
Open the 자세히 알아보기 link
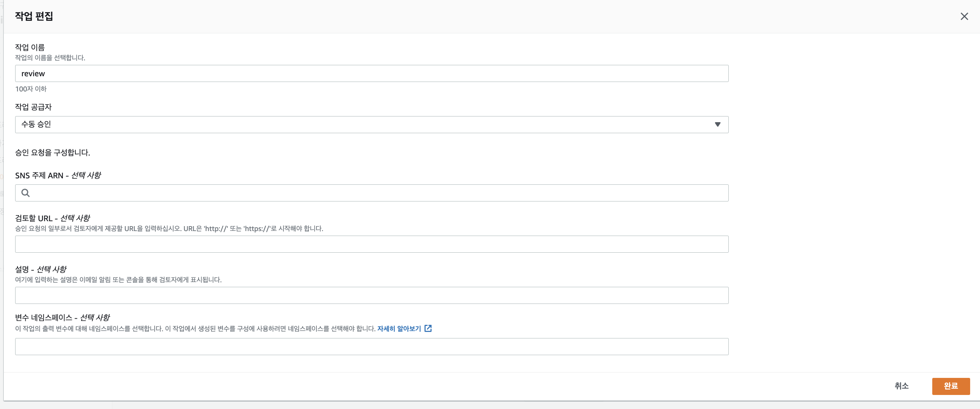(x=399, y=329)
